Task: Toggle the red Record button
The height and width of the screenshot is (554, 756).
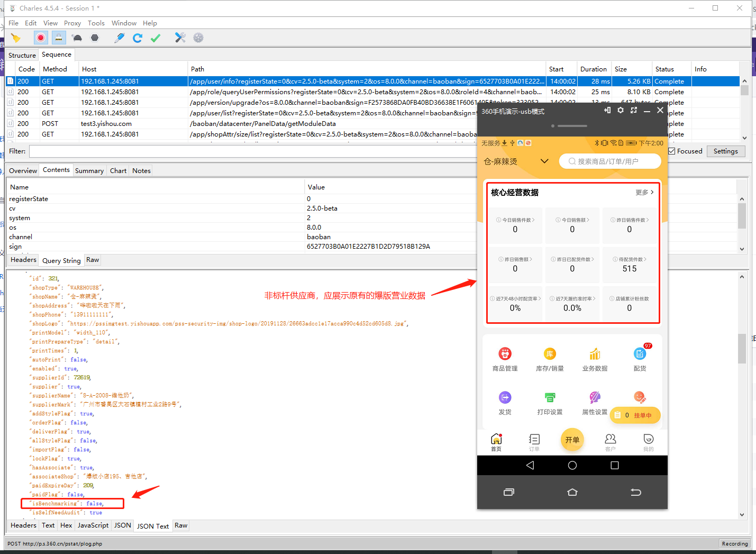Action: 41,38
